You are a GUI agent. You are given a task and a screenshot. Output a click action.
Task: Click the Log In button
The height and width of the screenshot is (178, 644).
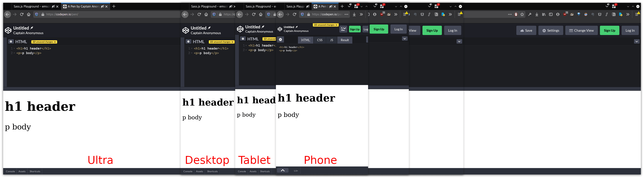630,30
